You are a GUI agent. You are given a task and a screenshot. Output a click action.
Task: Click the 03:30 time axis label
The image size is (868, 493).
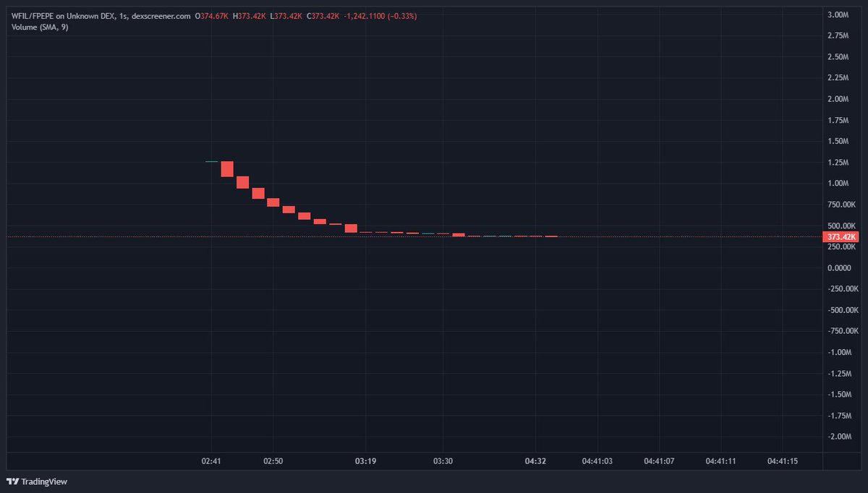pyautogui.click(x=443, y=460)
